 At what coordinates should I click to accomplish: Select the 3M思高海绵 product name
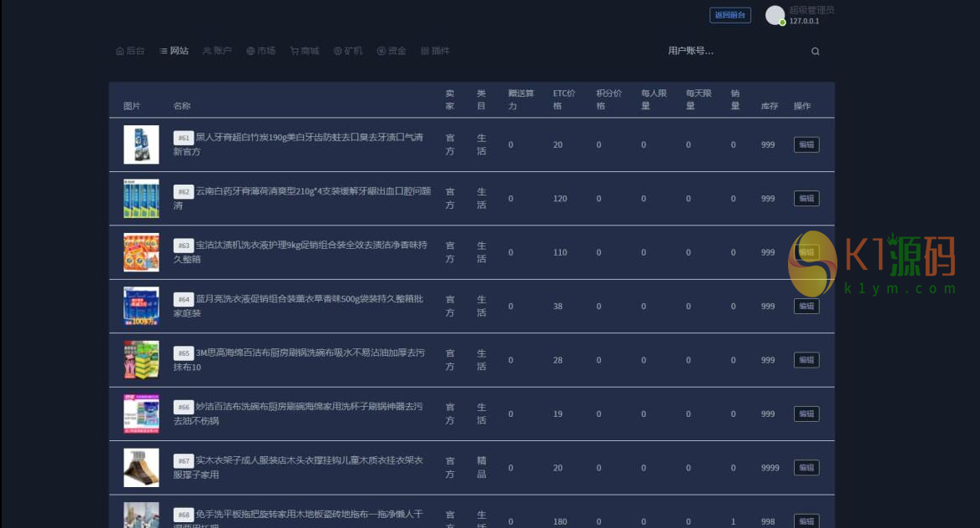300,359
